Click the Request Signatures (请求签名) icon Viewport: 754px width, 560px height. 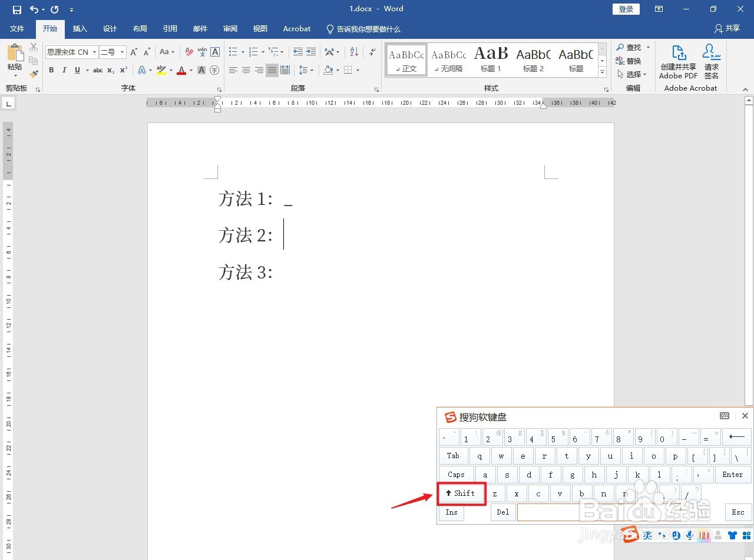pos(711,62)
